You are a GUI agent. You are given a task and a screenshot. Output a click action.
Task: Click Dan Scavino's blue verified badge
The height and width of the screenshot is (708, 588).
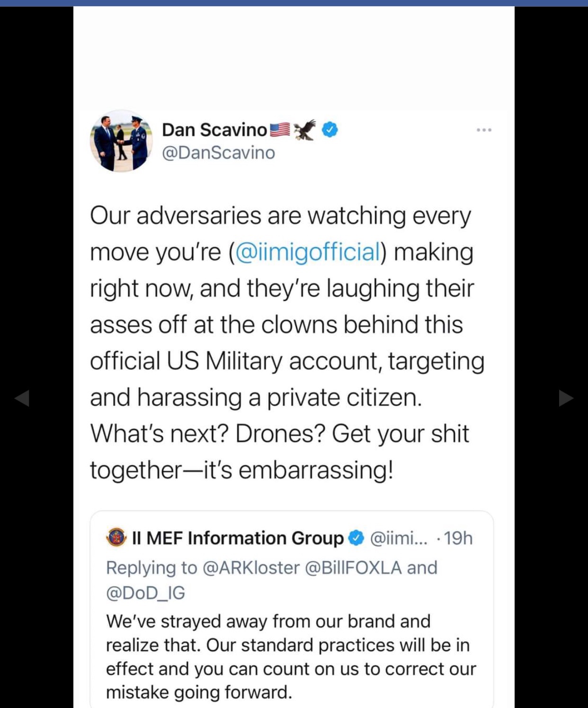tap(330, 129)
